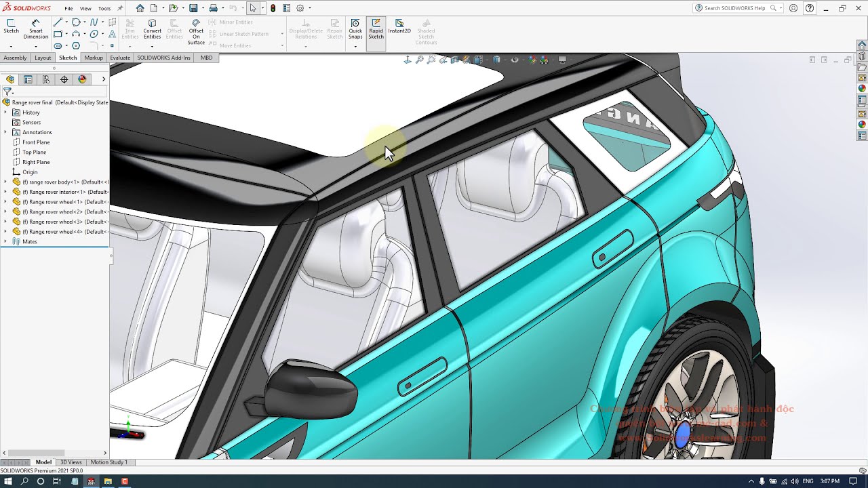Open the DisplayManager tab
The width and height of the screenshot is (868, 488).
coord(82,79)
